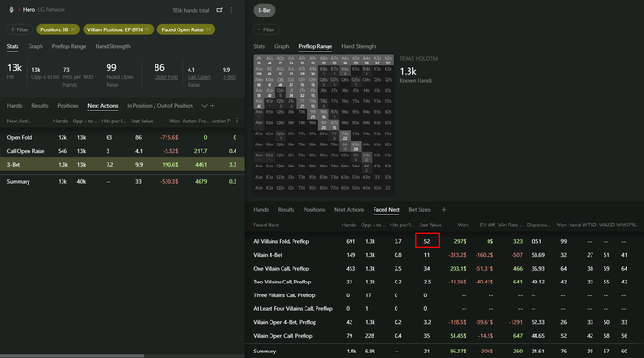Screen dimensions: 644x358
Task: Open the 3-Bet stat link
Action: [229, 77]
